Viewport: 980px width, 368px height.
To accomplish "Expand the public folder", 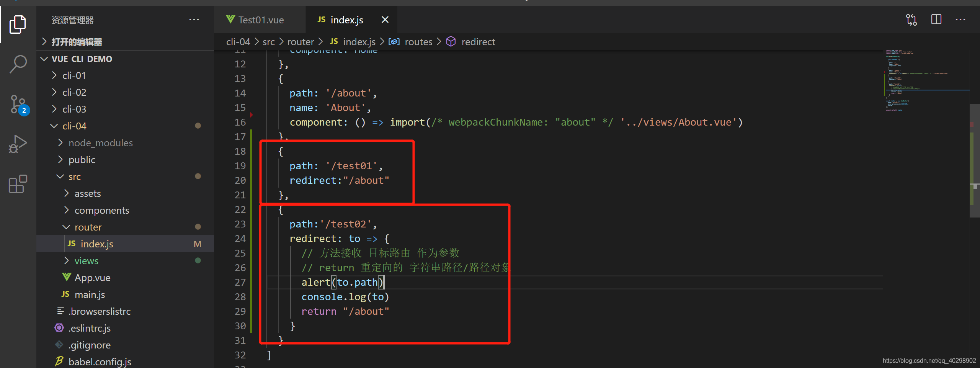I will click(60, 160).
